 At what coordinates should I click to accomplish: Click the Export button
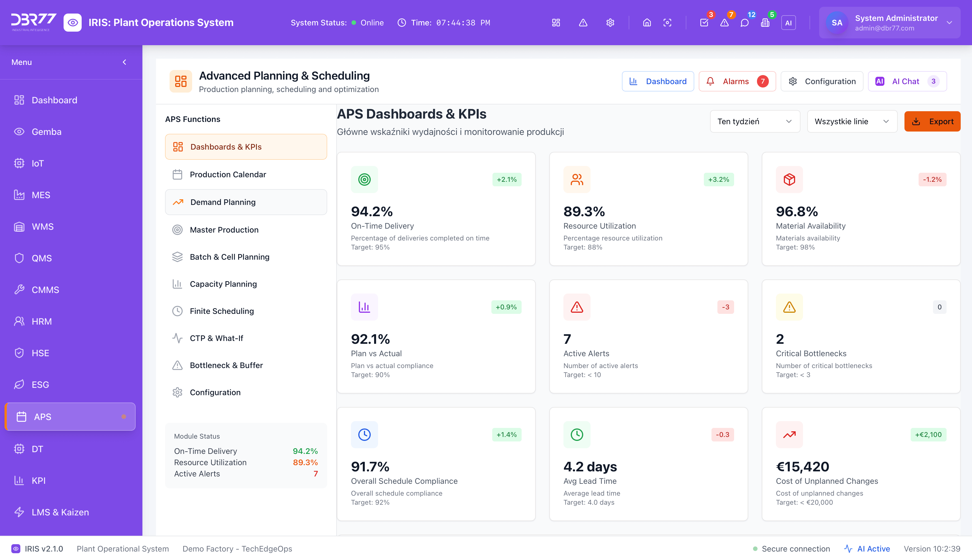click(932, 121)
